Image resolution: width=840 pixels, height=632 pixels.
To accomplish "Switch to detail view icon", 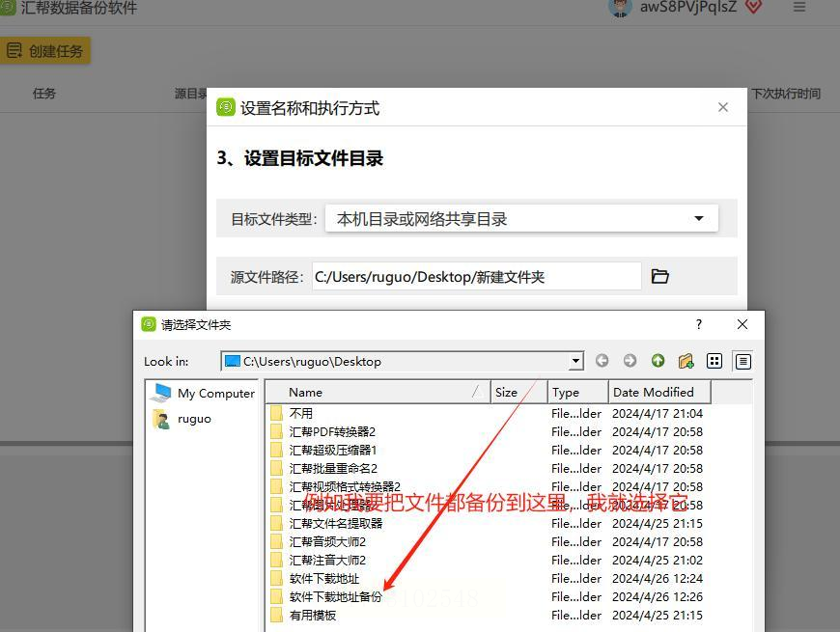I will point(742,362).
